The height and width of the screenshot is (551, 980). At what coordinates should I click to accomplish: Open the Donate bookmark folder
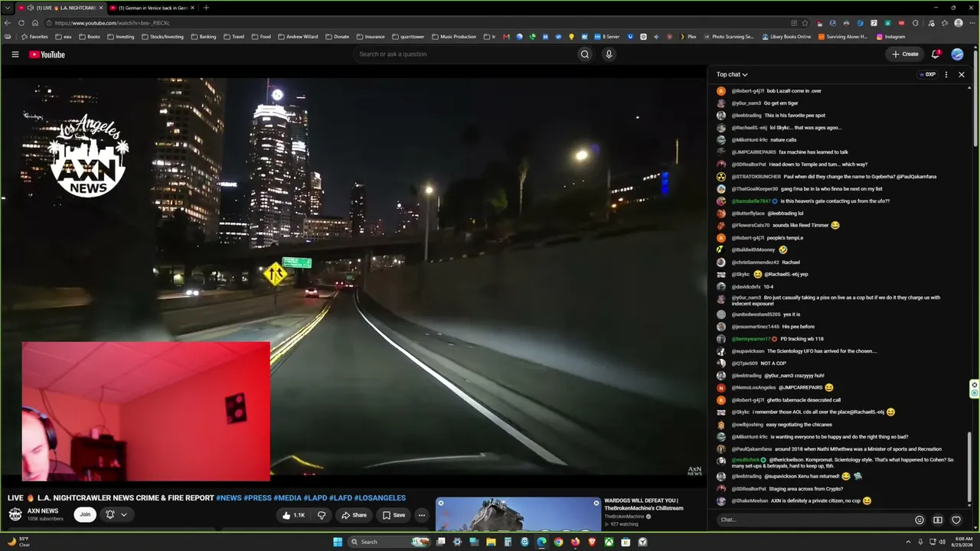[x=337, y=37]
